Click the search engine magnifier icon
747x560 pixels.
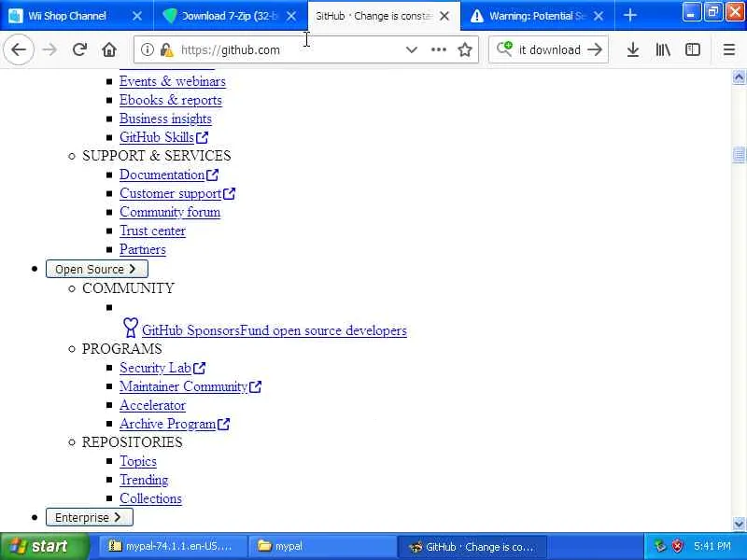(504, 49)
